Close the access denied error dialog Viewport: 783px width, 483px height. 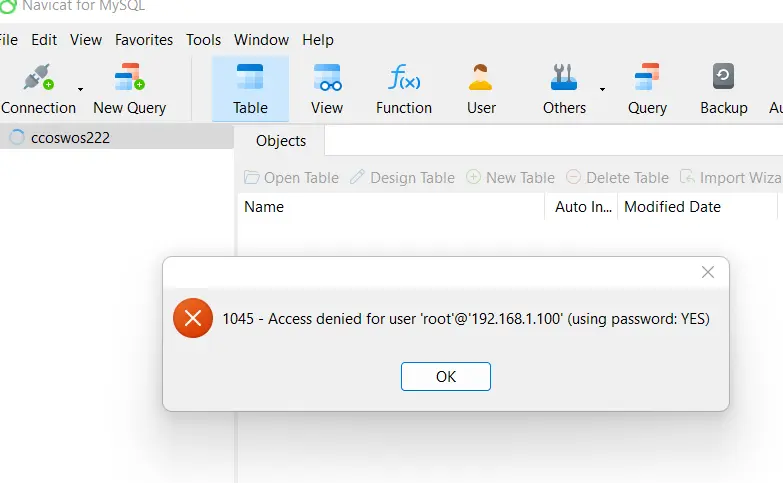[x=707, y=272]
